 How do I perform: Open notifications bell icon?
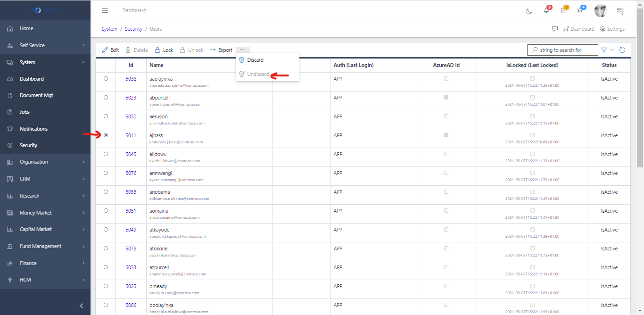(546, 11)
